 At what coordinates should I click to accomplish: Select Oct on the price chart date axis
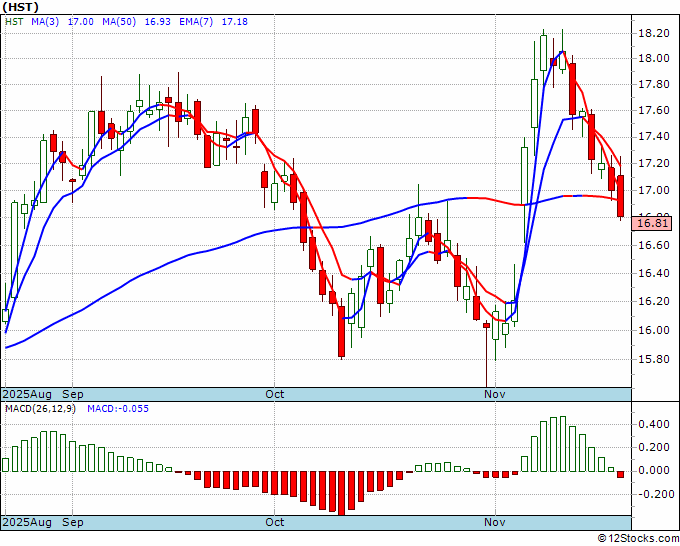coord(275,395)
